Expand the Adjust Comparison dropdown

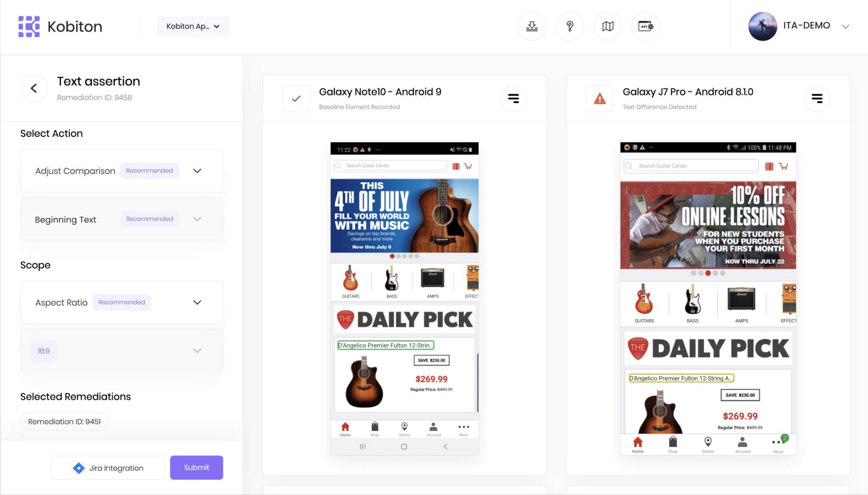click(198, 170)
